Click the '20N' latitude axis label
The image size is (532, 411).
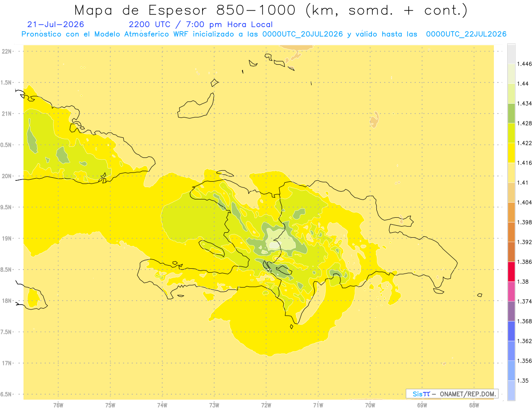pyautogui.click(x=7, y=176)
